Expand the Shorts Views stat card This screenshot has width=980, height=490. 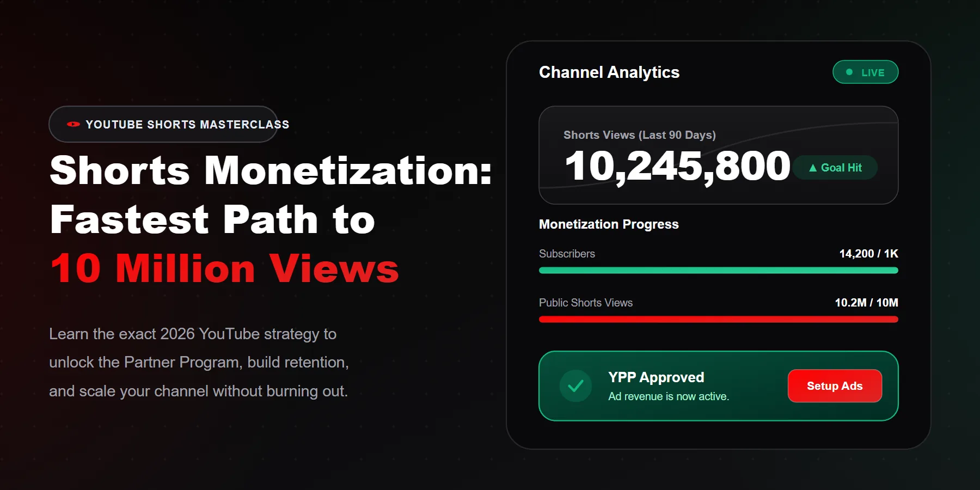pos(718,155)
